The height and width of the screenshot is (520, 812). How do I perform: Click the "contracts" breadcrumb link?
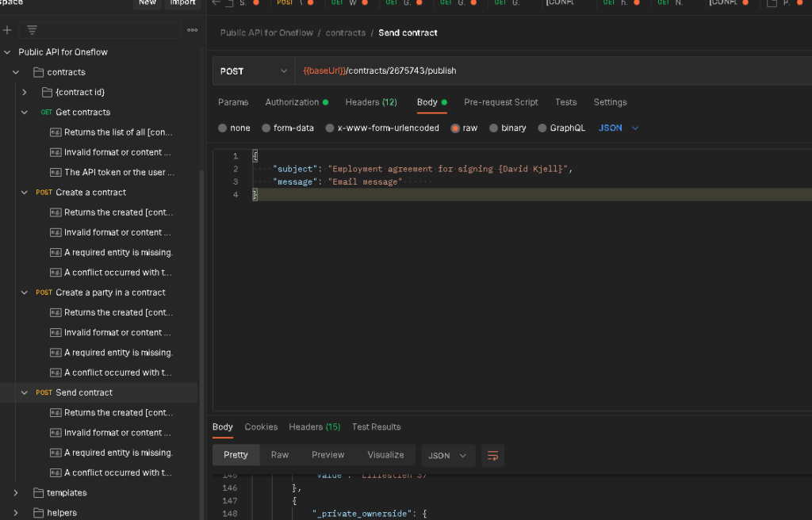(x=346, y=32)
